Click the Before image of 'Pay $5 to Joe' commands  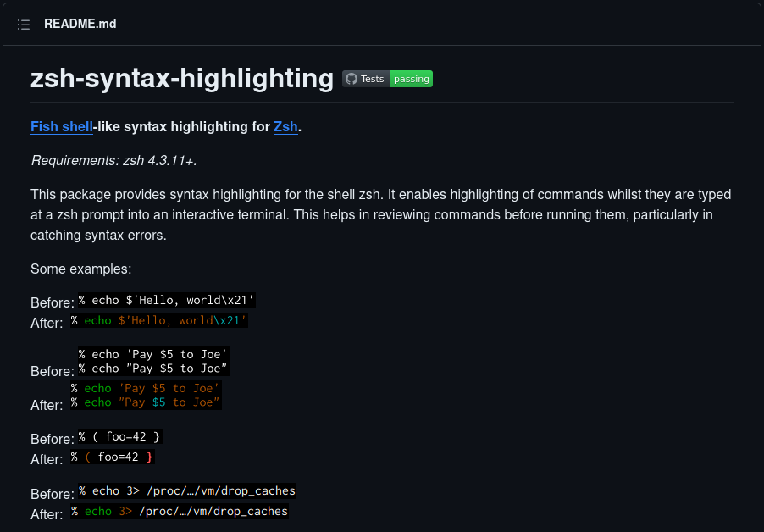[x=153, y=362]
